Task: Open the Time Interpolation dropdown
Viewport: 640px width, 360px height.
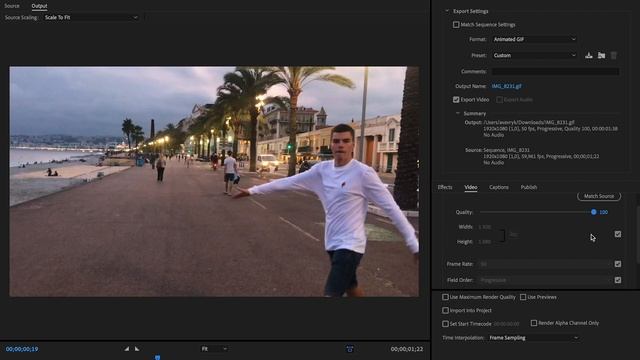Action: tap(533, 338)
